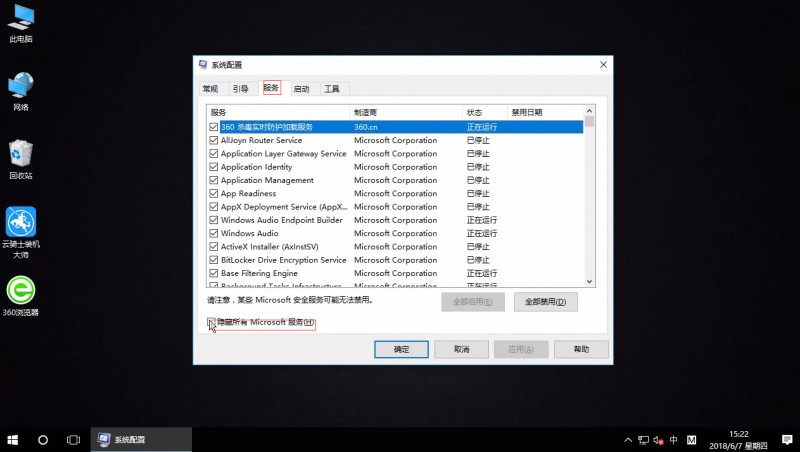The width and height of the screenshot is (800, 452).
Task: Click the 系统配置 title bar icon
Action: (203, 64)
